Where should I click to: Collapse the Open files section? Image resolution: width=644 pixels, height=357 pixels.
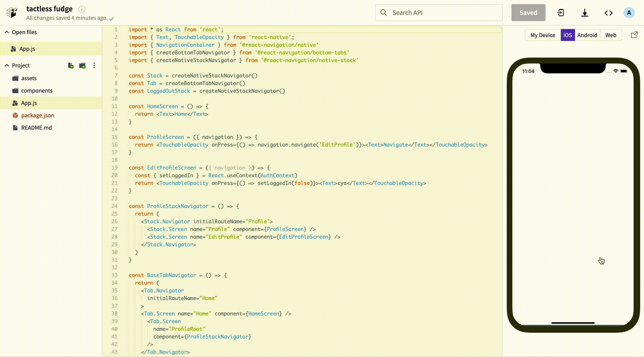pos(7,32)
